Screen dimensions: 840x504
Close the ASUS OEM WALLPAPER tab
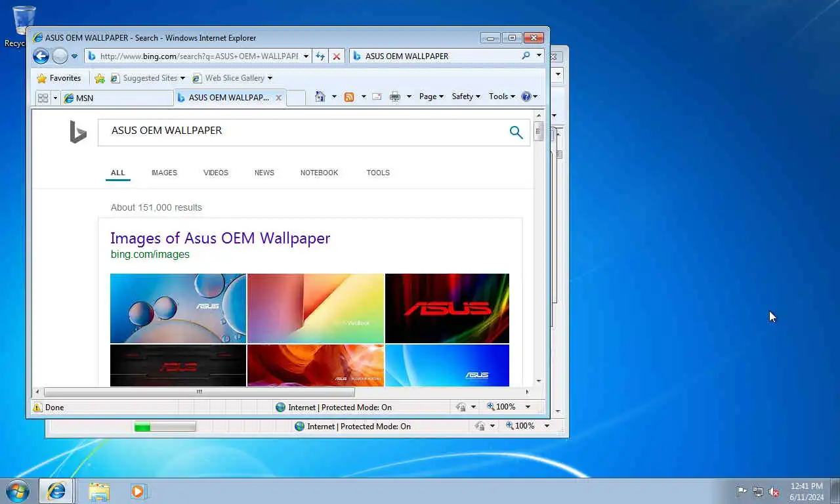pos(278,98)
